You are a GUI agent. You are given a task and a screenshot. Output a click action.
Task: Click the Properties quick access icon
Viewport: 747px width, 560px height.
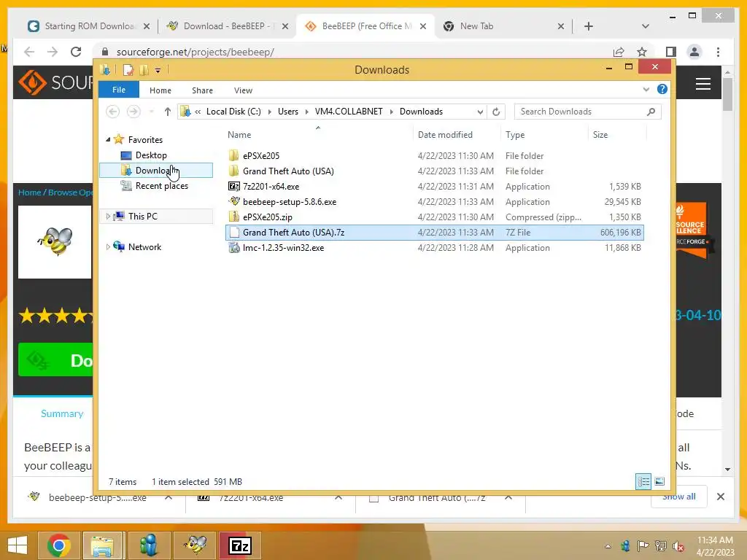(x=128, y=70)
